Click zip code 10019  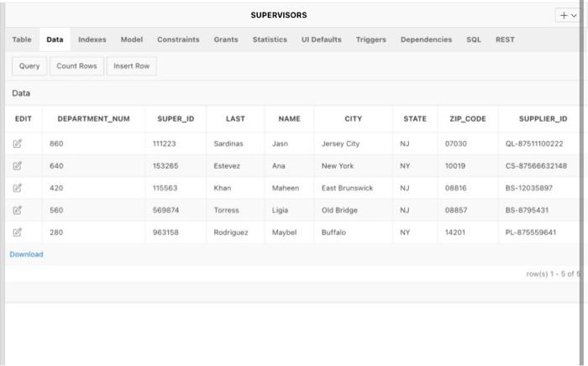pos(455,165)
